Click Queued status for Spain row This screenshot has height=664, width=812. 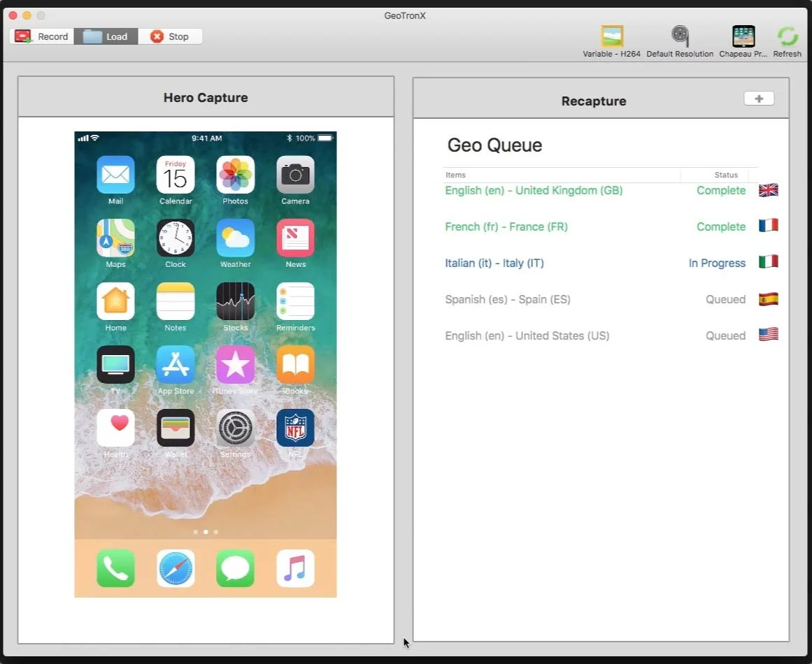[x=725, y=299]
